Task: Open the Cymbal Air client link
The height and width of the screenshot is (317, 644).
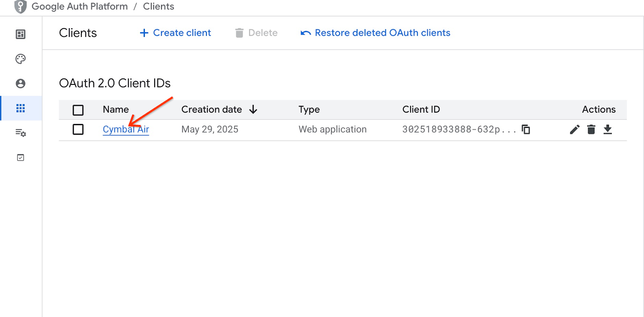Action: 126,130
